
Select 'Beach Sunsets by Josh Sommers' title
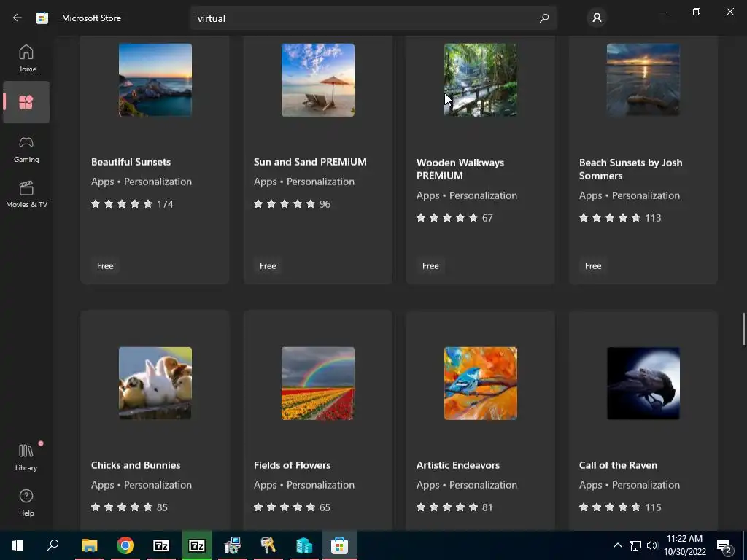[x=630, y=169]
